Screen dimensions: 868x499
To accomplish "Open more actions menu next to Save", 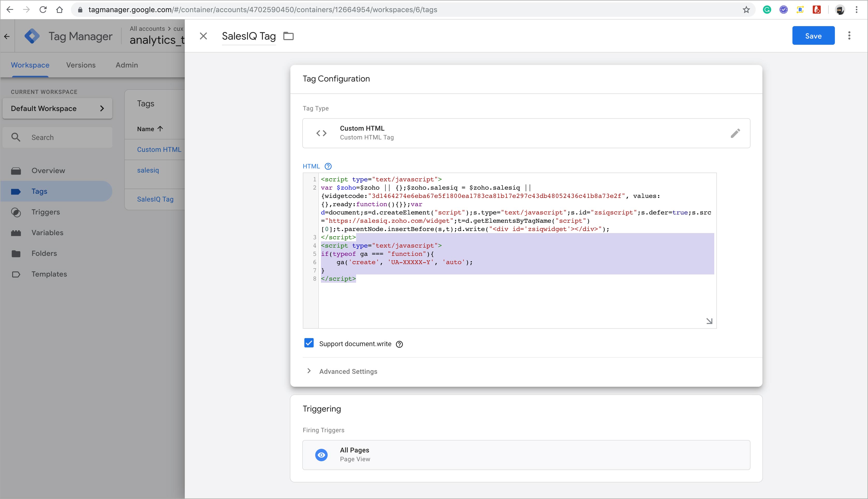I will tap(849, 36).
